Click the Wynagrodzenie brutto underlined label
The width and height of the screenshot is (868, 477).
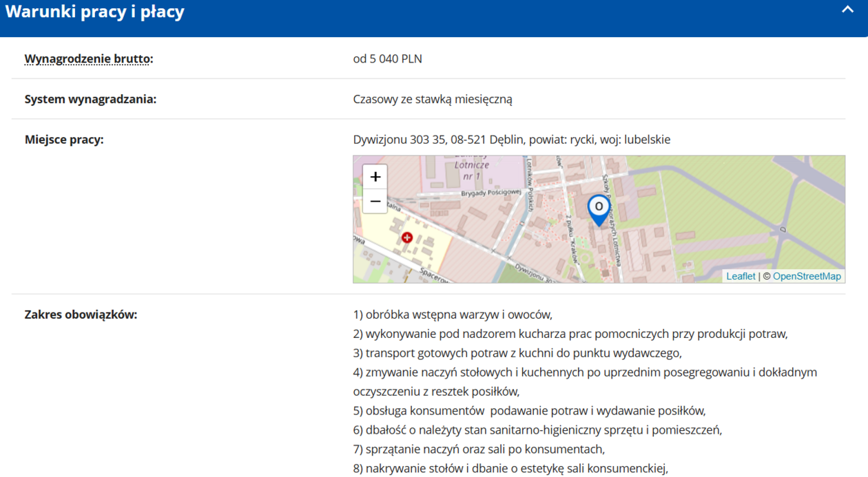pyautogui.click(x=88, y=59)
